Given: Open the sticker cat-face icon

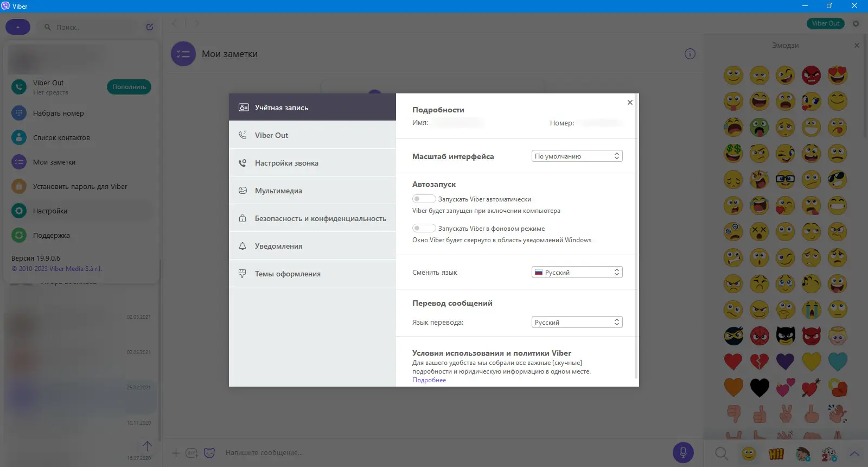Looking at the screenshot, I should (x=209, y=452).
